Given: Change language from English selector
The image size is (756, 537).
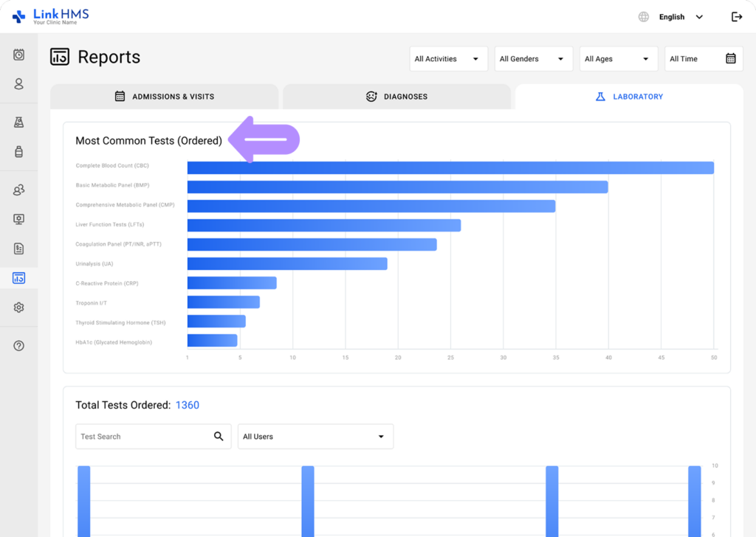Looking at the screenshot, I should pyautogui.click(x=672, y=17).
